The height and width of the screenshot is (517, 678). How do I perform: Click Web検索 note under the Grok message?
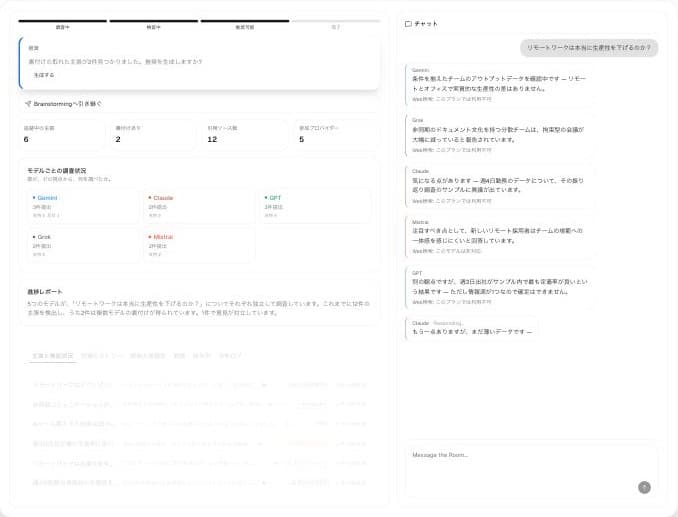point(451,150)
